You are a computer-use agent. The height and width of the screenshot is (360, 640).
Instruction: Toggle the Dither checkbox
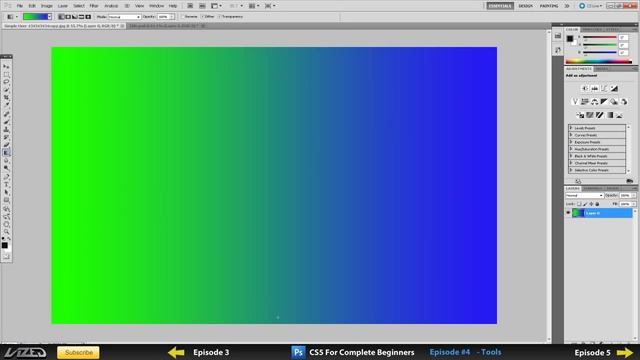tap(203, 17)
